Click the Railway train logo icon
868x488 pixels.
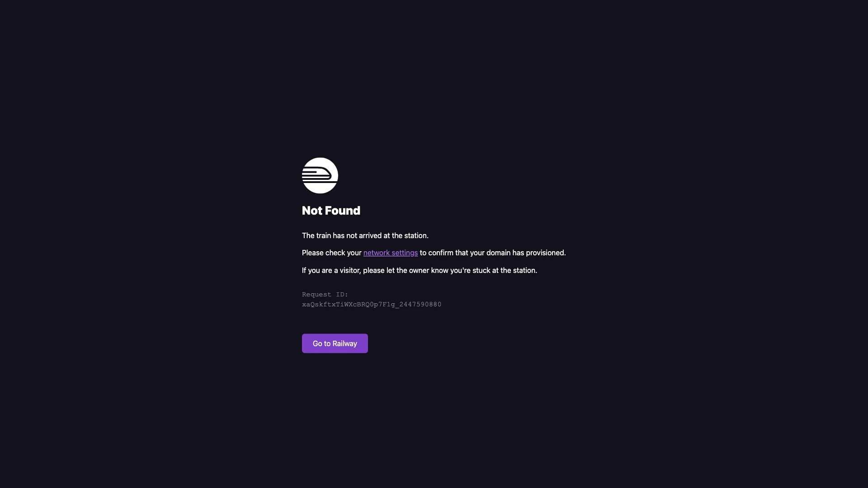pyautogui.click(x=320, y=175)
